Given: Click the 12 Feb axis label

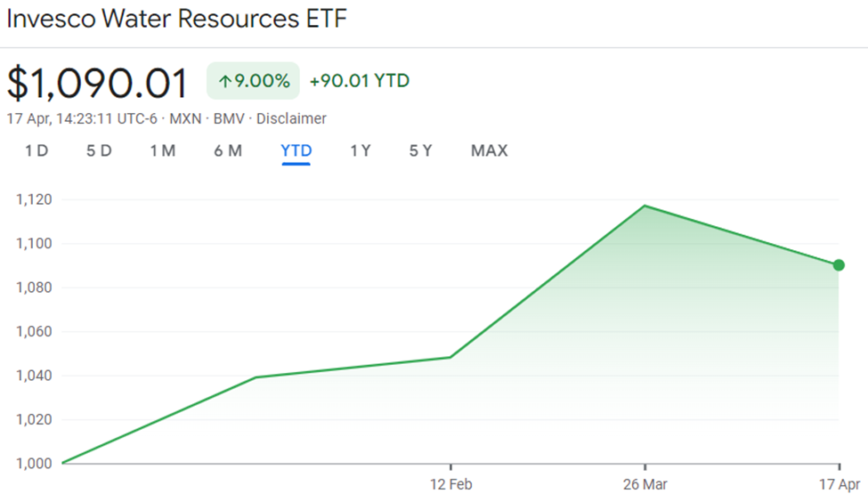Looking at the screenshot, I should tap(451, 484).
